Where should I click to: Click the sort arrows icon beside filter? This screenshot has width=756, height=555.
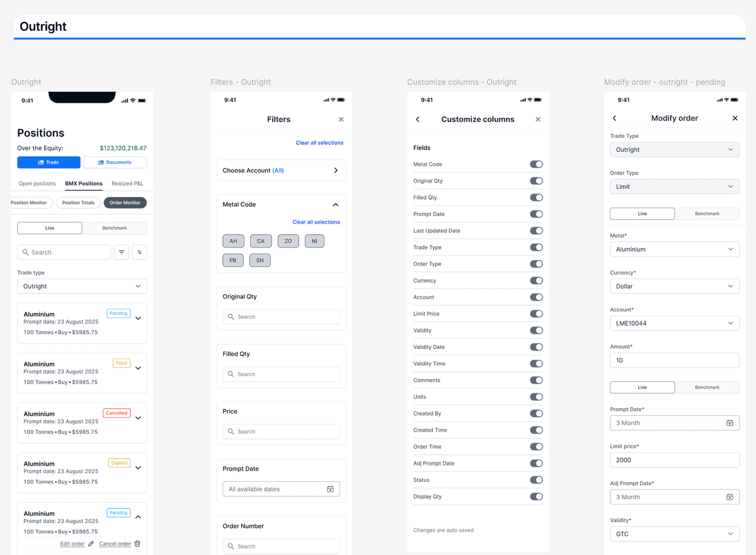point(140,252)
